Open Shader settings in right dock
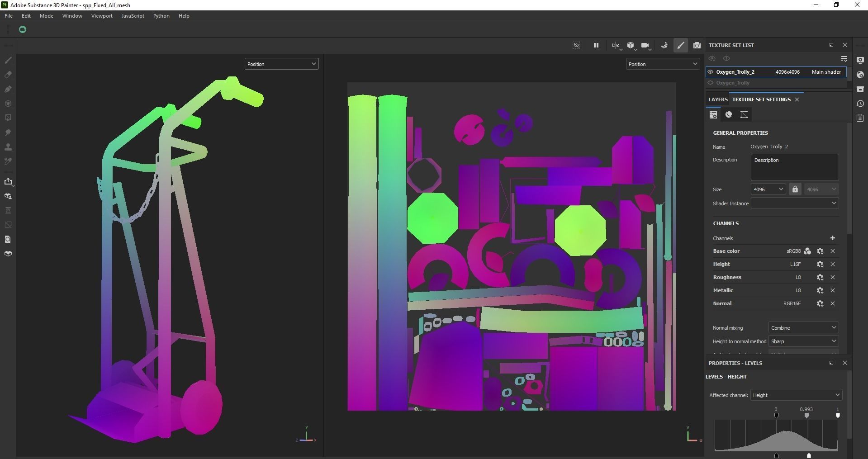Image resolution: width=868 pixels, height=459 pixels. click(x=860, y=75)
